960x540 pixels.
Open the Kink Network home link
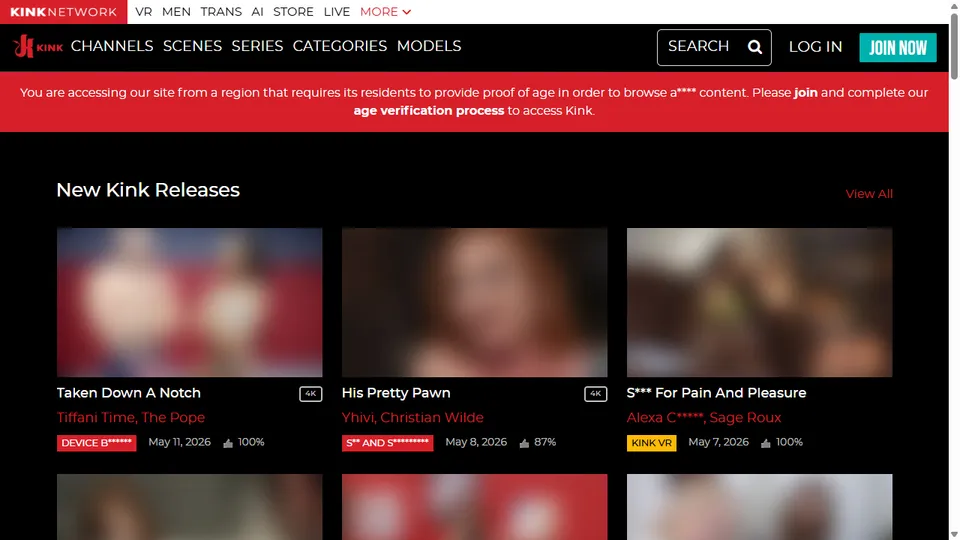tap(64, 12)
